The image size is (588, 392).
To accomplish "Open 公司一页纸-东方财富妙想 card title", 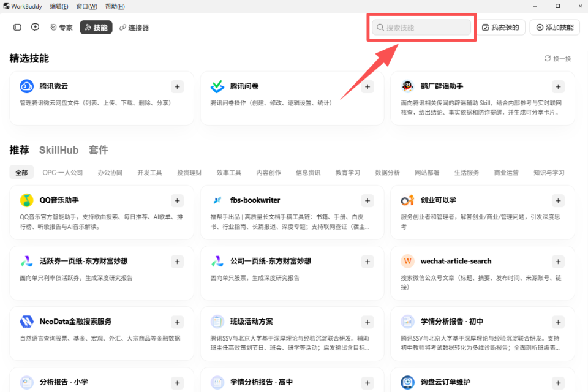I will pyautogui.click(x=270, y=261).
